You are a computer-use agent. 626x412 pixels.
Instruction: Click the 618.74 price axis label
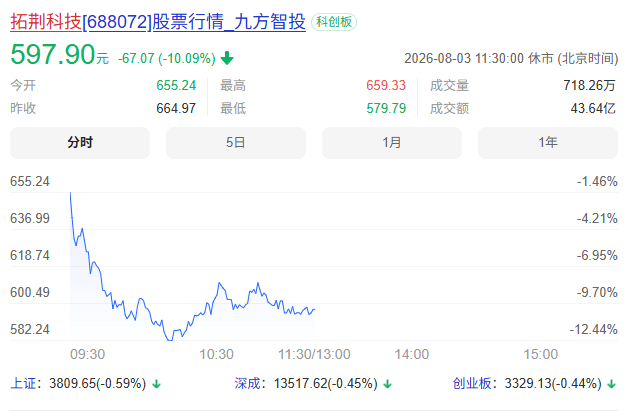point(30,255)
